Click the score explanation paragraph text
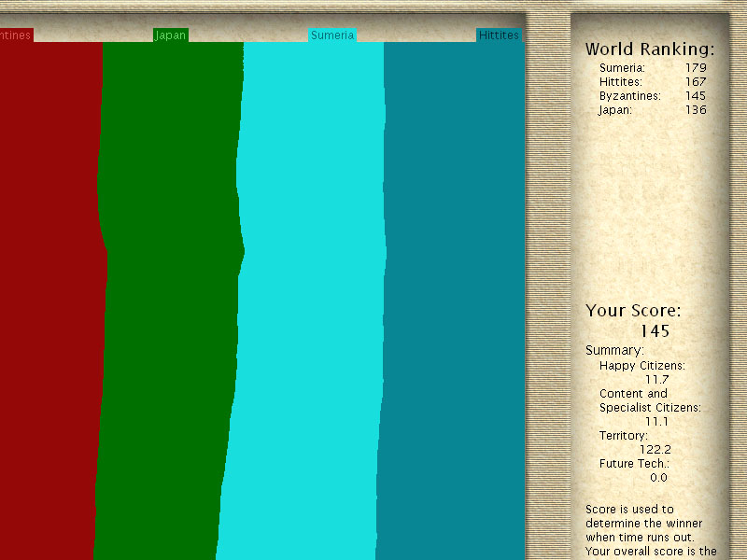The width and height of the screenshot is (747, 560). click(649, 530)
